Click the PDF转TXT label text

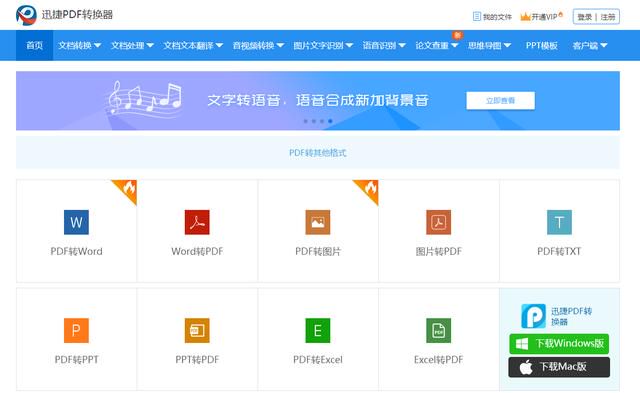tap(559, 251)
